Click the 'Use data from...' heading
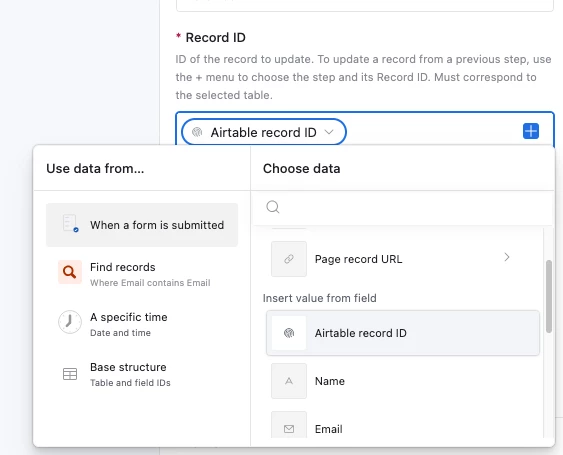 (x=95, y=168)
